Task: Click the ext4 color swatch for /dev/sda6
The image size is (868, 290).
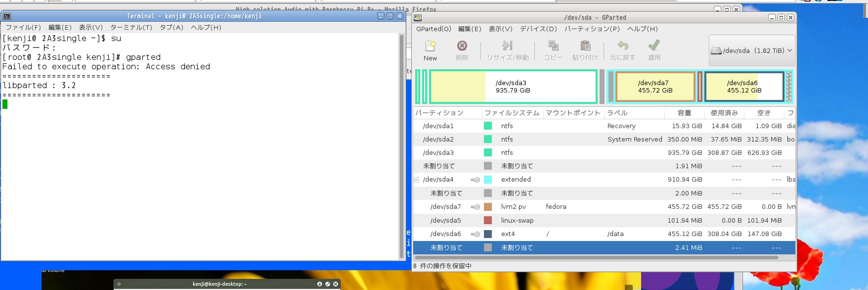Action: [x=488, y=234]
